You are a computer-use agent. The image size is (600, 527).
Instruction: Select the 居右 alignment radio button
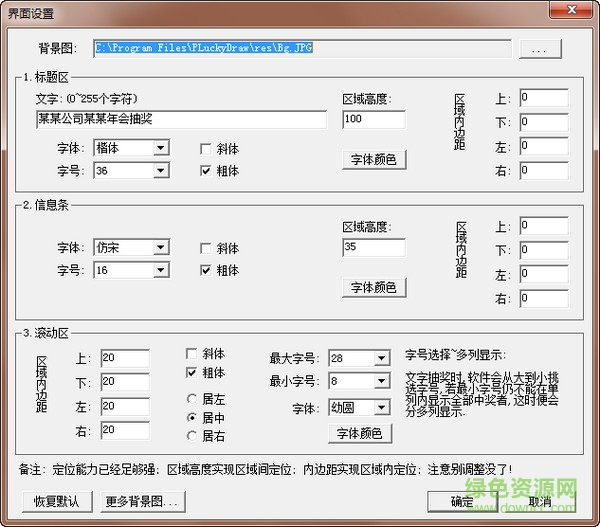[192, 435]
